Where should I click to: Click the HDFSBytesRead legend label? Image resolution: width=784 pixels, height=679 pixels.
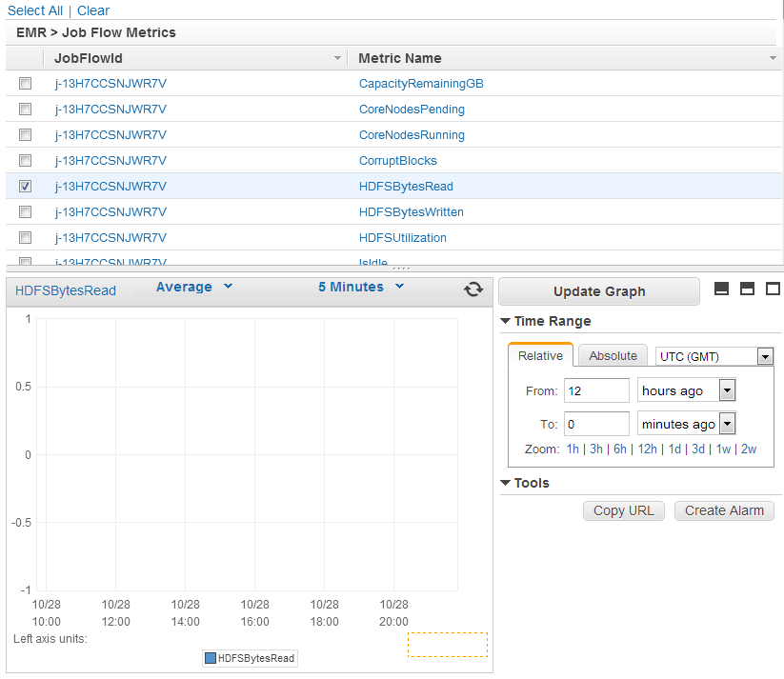256,658
